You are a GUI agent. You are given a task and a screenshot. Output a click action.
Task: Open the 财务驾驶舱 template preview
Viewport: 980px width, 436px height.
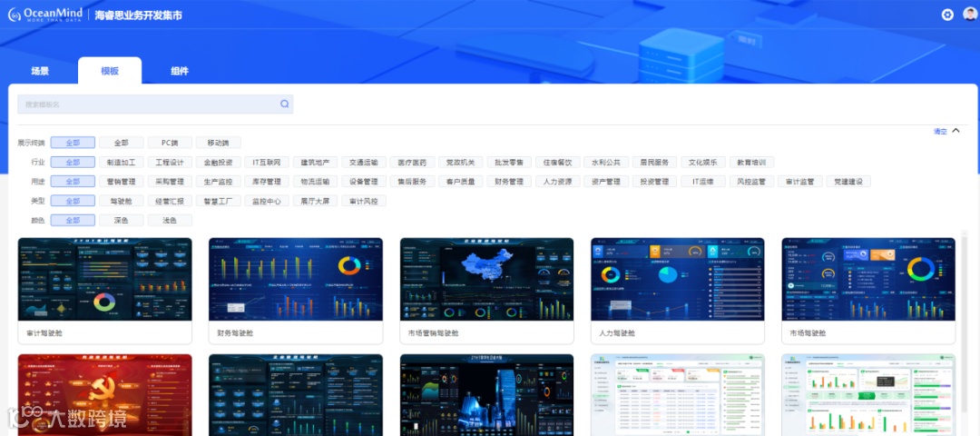pos(296,279)
